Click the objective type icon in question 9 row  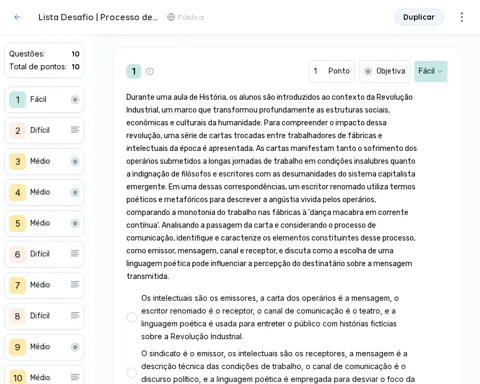75,347
